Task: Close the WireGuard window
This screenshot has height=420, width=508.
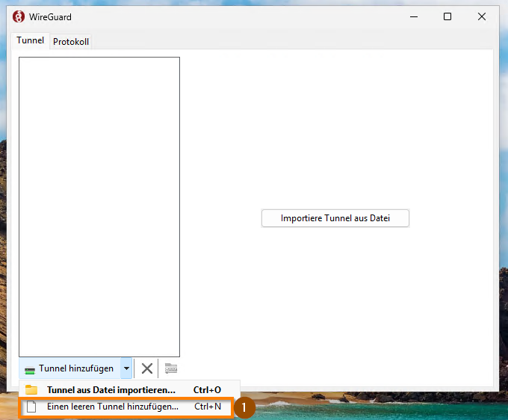Action: (482, 16)
